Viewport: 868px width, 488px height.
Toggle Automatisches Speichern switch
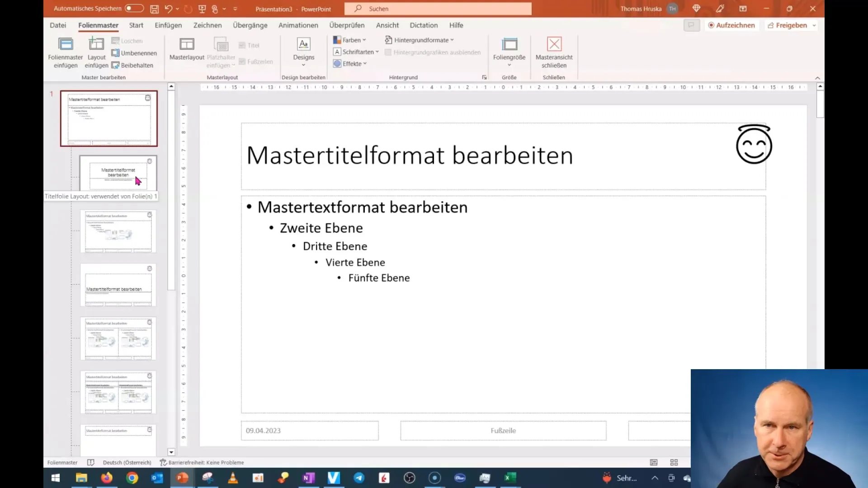133,8
